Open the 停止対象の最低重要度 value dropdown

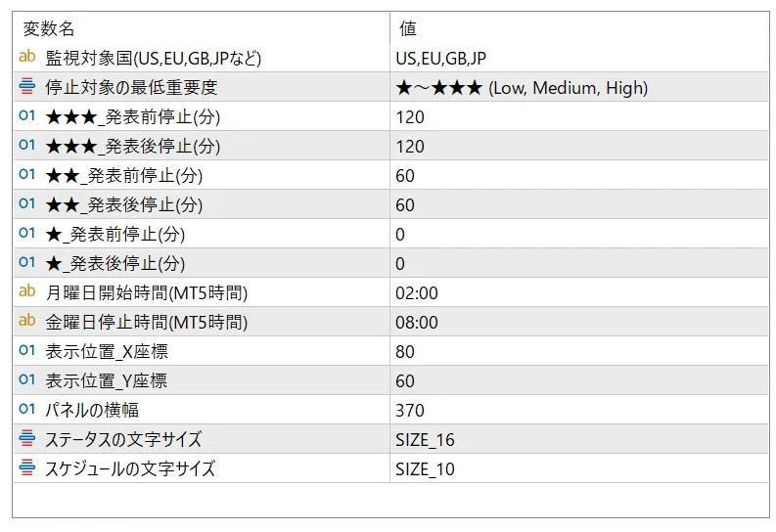click(577, 88)
